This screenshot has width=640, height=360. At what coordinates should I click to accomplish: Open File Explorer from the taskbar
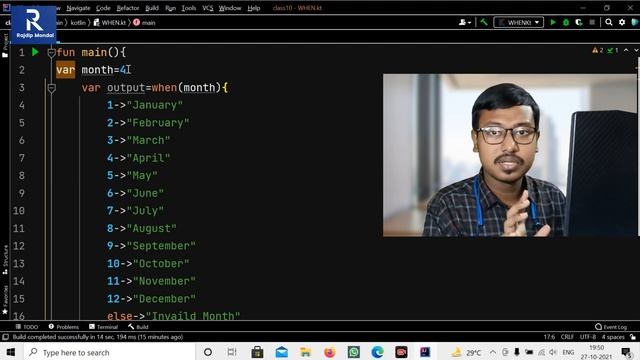click(x=305, y=352)
